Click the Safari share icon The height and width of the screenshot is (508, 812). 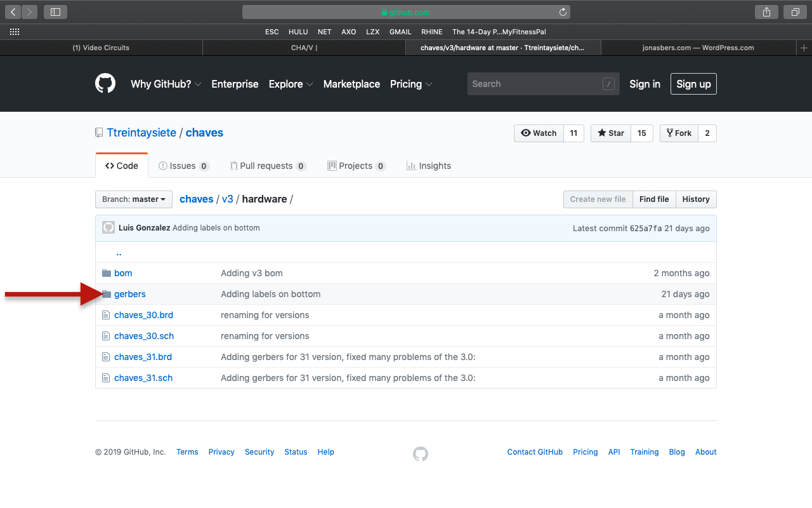tap(766, 12)
